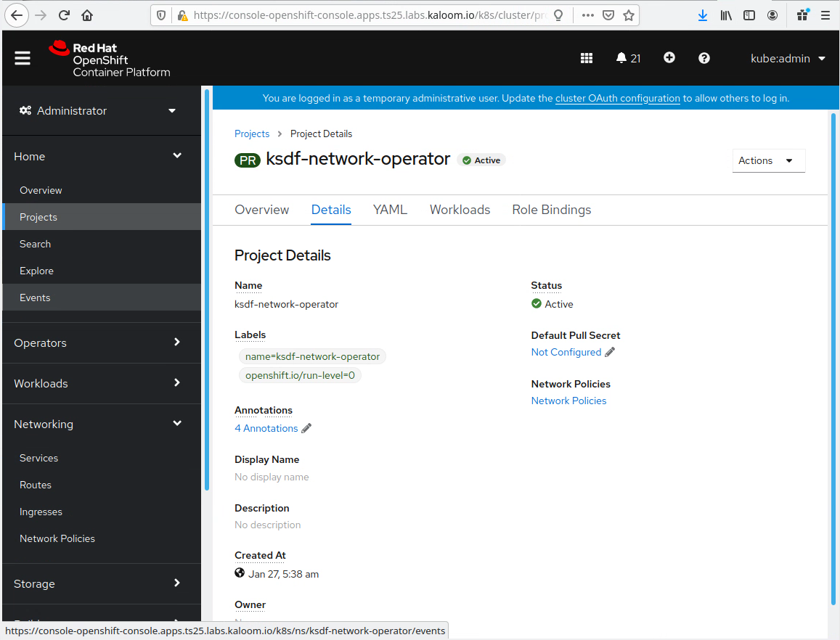This screenshot has width=840, height=640.
Task: Open notifications bell showing 21 alerts
Action: tap(628, 59)
